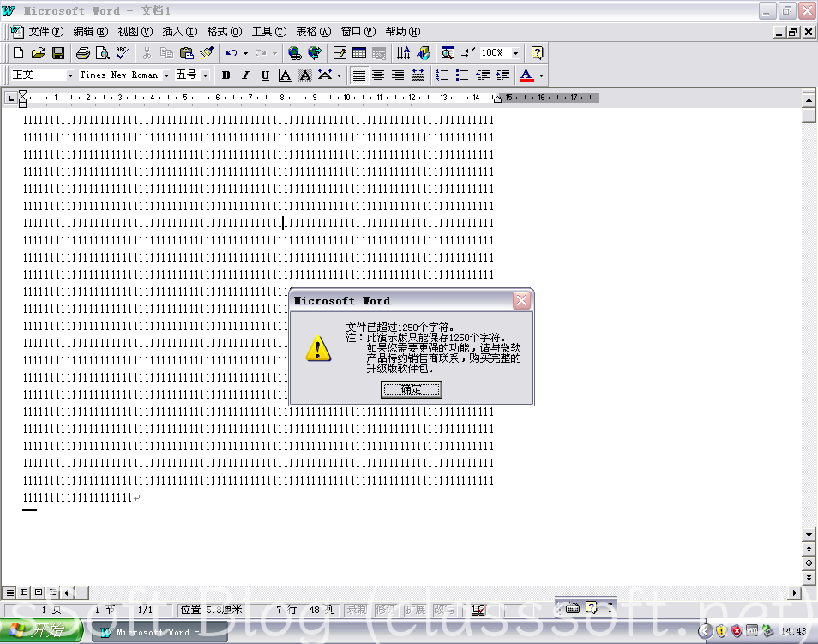The width and height of the screenshot is (818, 644).
Task: Toggle italic formatting
Action: tap(245, 75)
